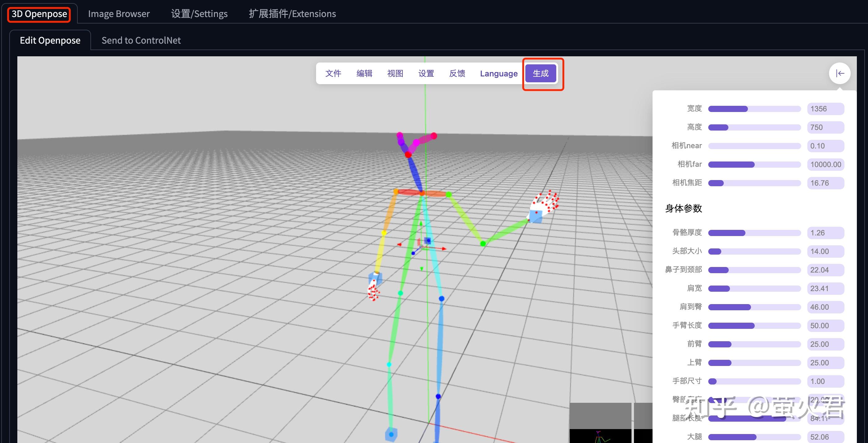Screen dimensions: 868x443
Task: Collapse the right parameters panel
Action: (x=840, y=73)
